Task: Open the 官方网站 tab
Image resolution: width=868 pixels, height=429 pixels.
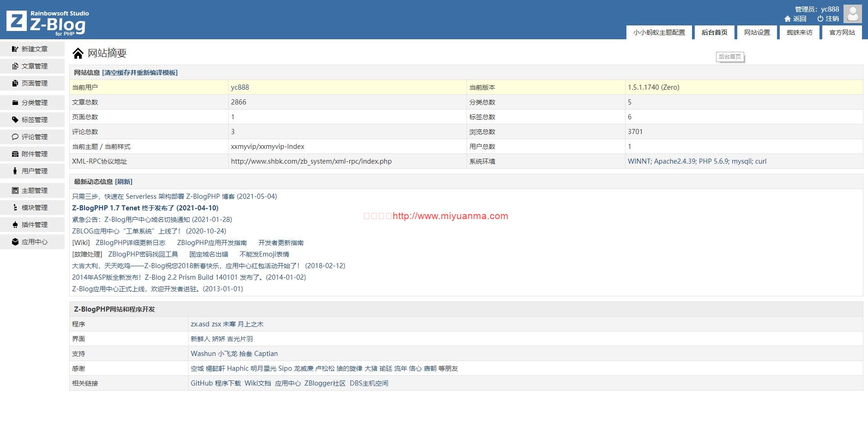Action: 842,32
